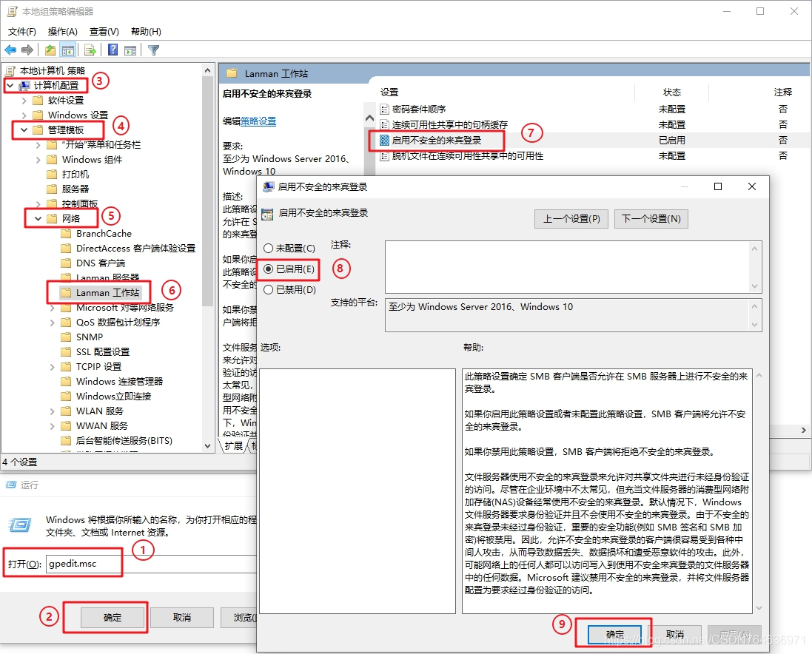
Task: Click the 连续可用性共享中的句柄缓存 policy icon
Action: pyautogui.click(x=384, y=125)
